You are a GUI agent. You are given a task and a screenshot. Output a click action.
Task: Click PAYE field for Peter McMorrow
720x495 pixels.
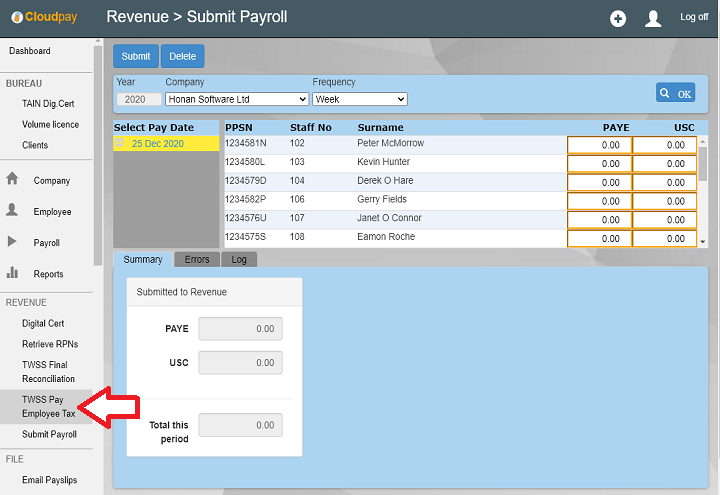pyautogui.click(x=599, y=145)
